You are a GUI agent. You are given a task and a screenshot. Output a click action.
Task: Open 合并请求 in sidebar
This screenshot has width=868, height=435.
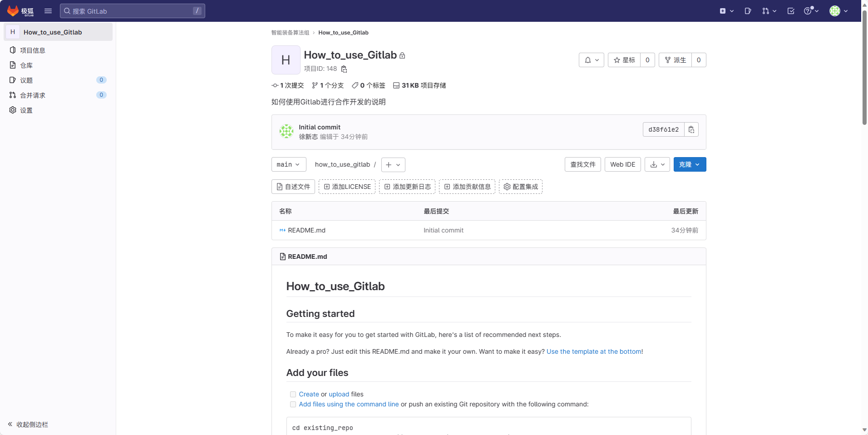coord(58,95)
